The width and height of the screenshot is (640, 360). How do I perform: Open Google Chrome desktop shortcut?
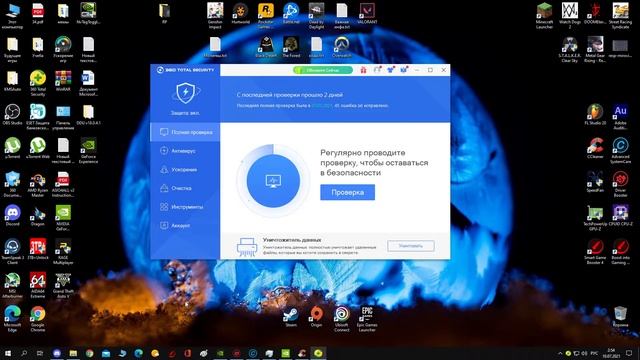coord(38,319)
